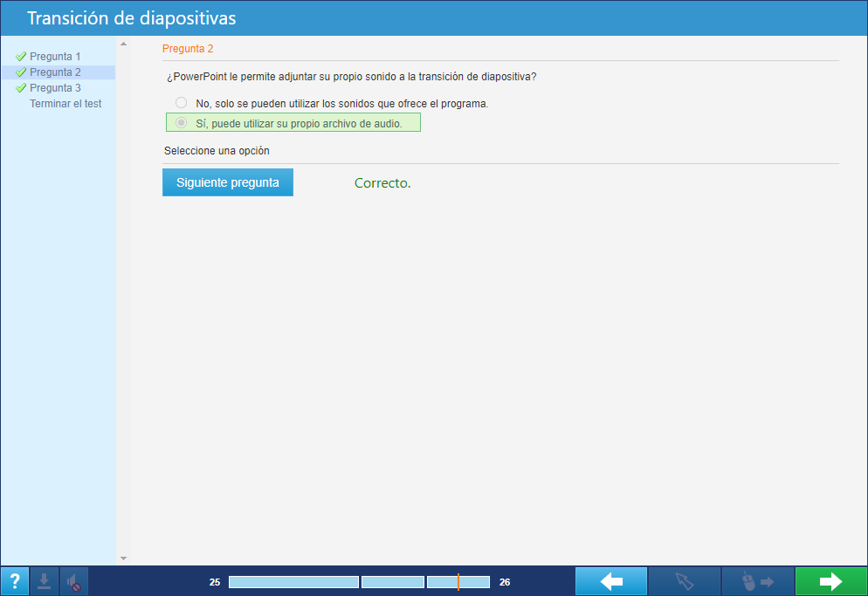The image size is (868, 596).
Task: Open Pregunta 1 in the sidebar
Action: tap(55, 57)
